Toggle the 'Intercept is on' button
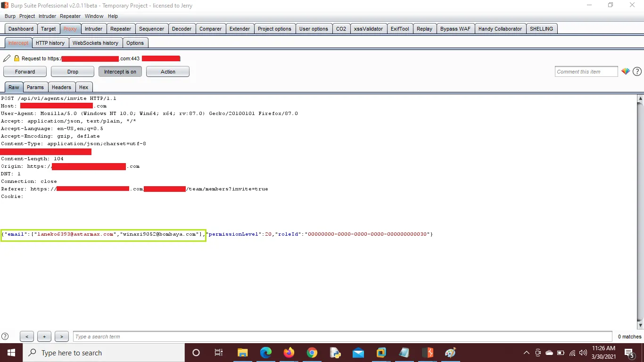644x362 pixels. point(120,72)
